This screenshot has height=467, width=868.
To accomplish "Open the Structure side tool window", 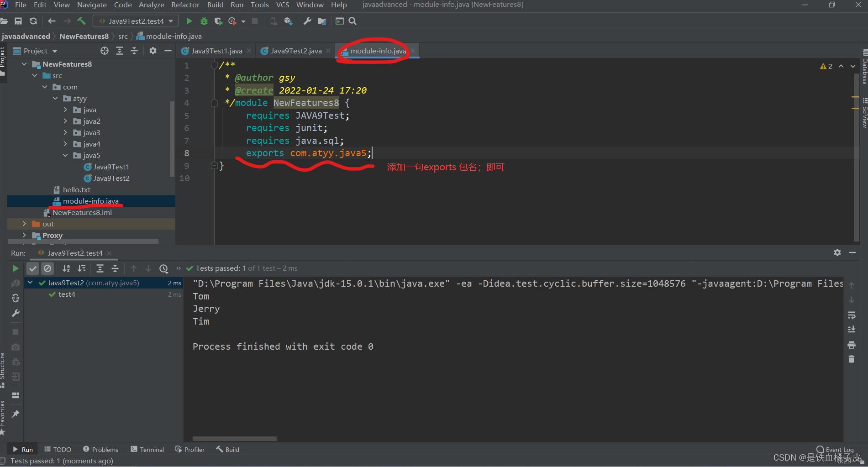I will click(x=3, y=370).
